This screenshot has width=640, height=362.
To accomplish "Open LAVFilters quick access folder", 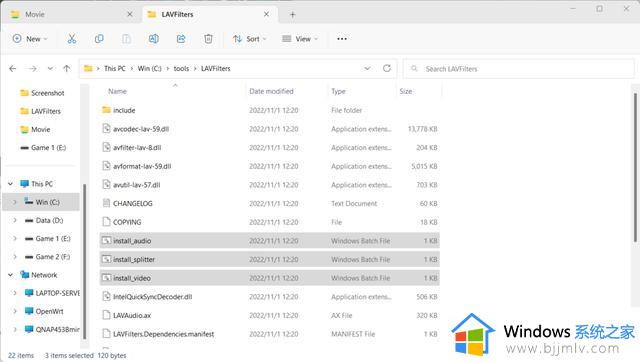I will tap(41, 111).
